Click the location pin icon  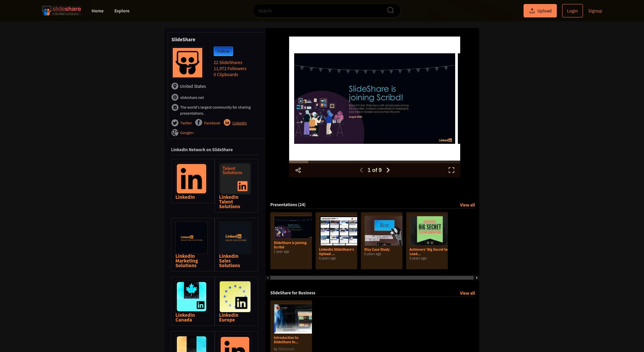tap(175, 86)
